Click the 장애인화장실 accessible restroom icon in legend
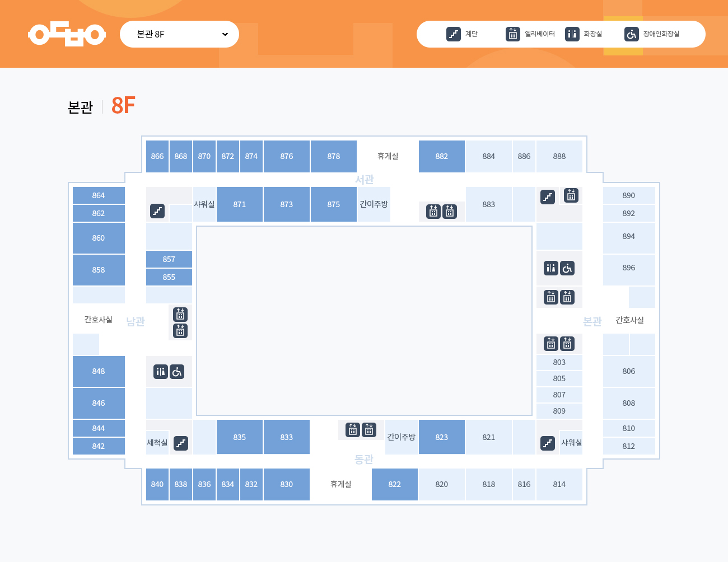 click(632, 34)
